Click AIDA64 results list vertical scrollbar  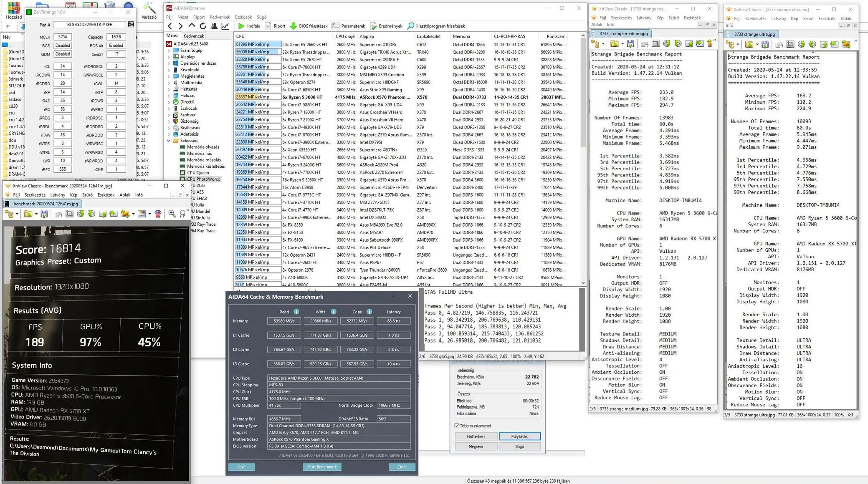pos(583,159)
